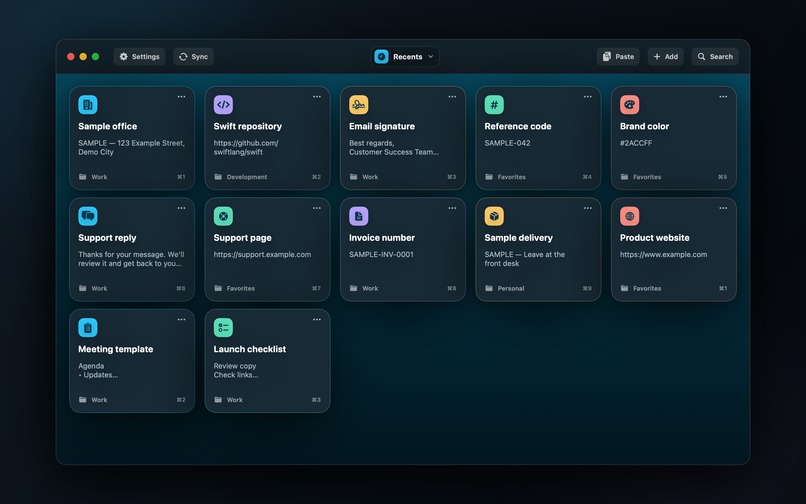The width and height of the screenshot is (806, 504).
Task: Click the 'Thanks for your message' preview text
Action: 131,259
